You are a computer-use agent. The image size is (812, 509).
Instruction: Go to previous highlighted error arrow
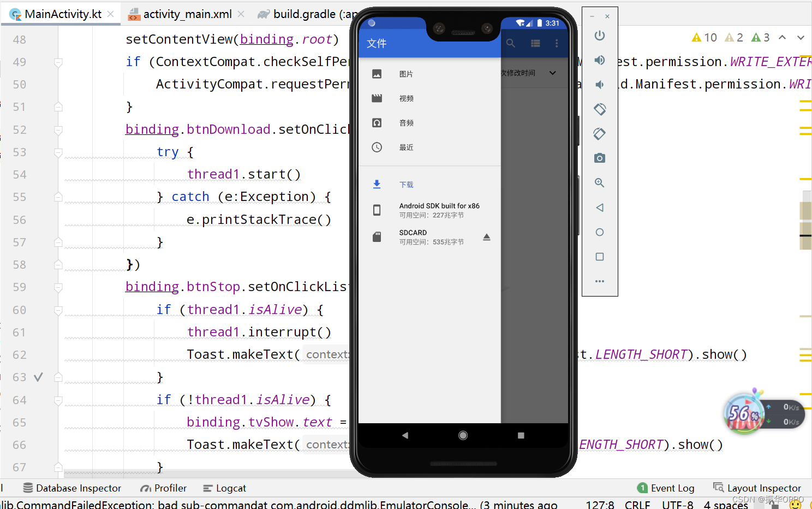(782, 38)
